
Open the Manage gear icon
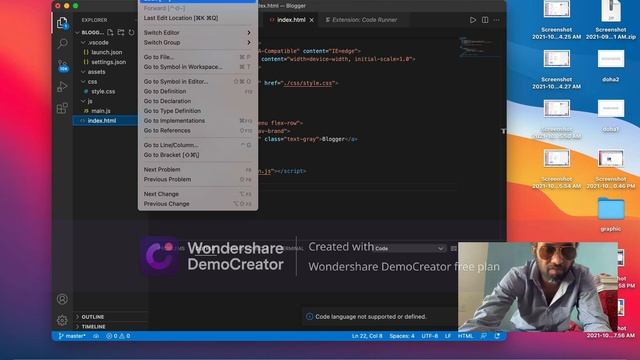coord(62,320)
